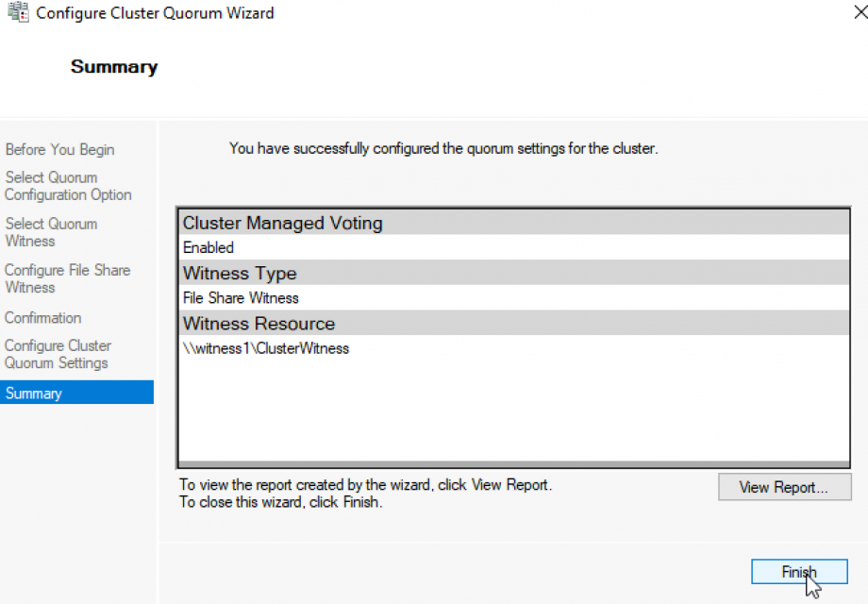Click the Configure Cluster Quorum Wizard title icon
Screen dimensions: 868x604
pyautogui.click(x=17, y=13)
